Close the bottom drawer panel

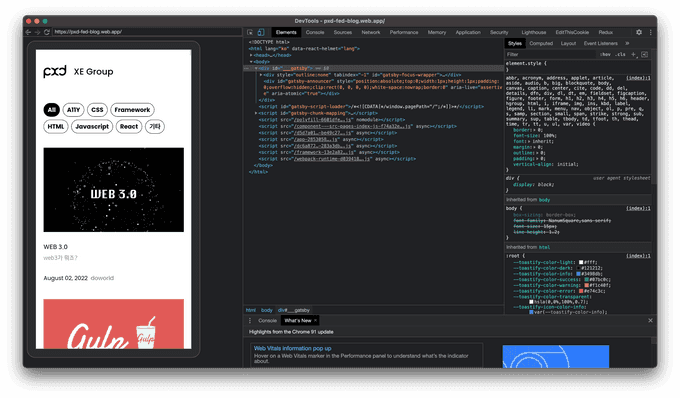pos(650,320)
